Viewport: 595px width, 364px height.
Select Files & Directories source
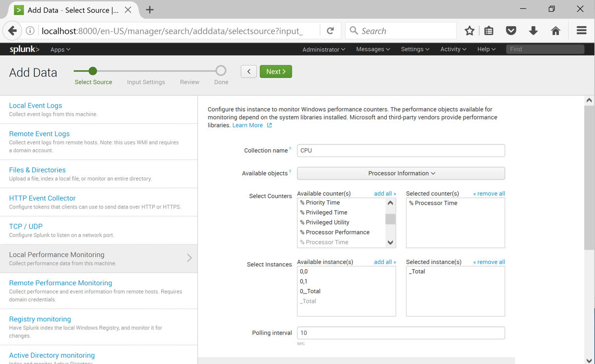pos(37,170)
